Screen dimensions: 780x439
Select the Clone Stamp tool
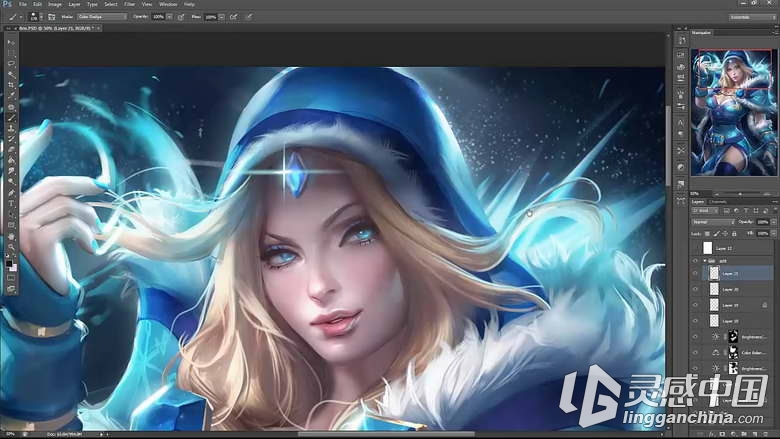click(x=11, y=128)
